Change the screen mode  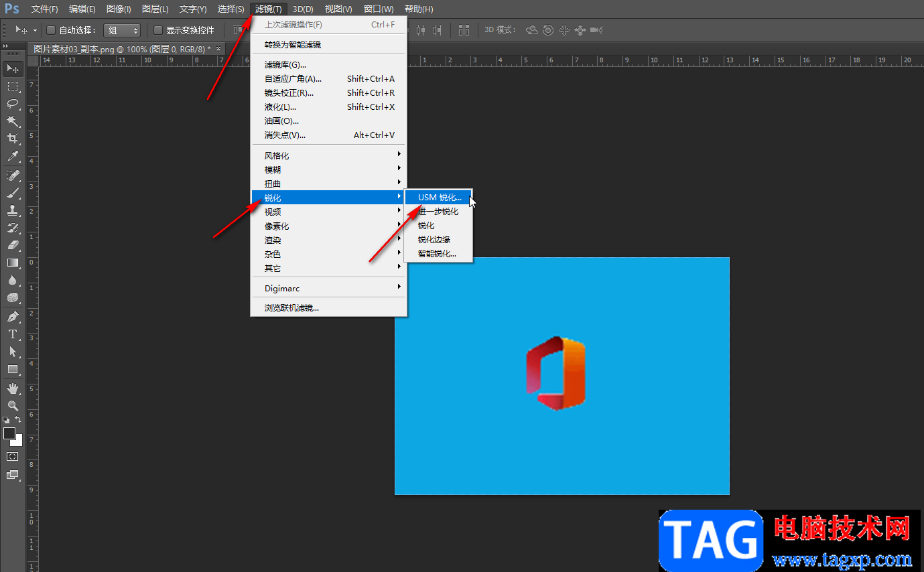point(13,475)
